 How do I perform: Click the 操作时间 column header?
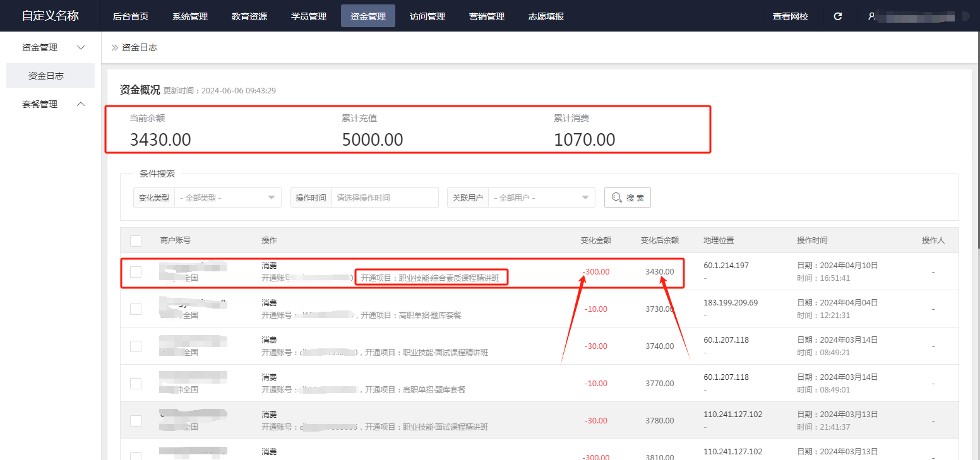tap(812, 240)
